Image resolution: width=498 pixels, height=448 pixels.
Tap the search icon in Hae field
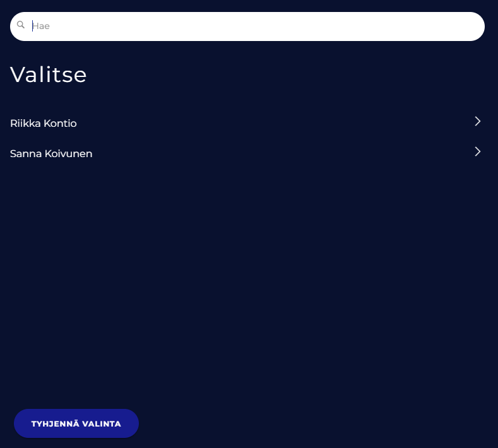[x=21, y=25]
